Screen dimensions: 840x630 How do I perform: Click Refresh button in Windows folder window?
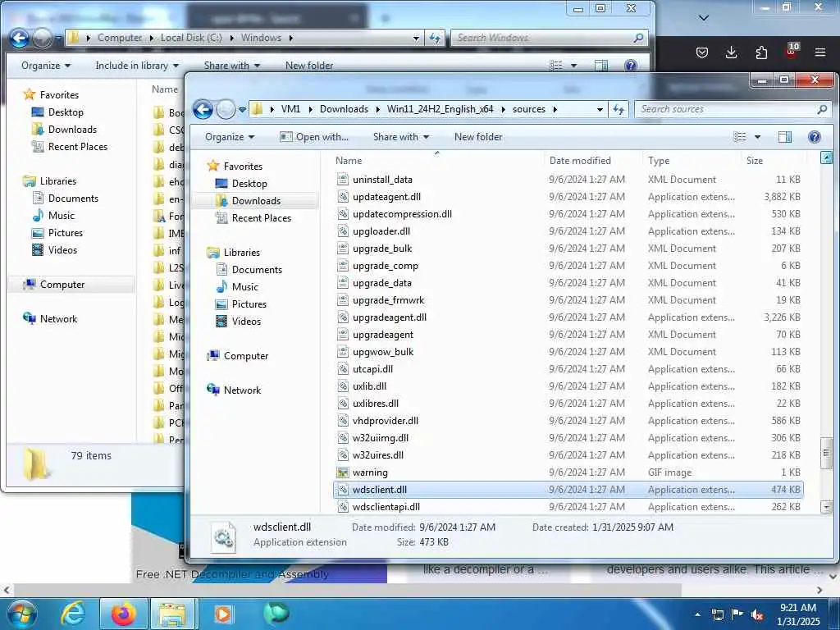[x=435, y=38]
